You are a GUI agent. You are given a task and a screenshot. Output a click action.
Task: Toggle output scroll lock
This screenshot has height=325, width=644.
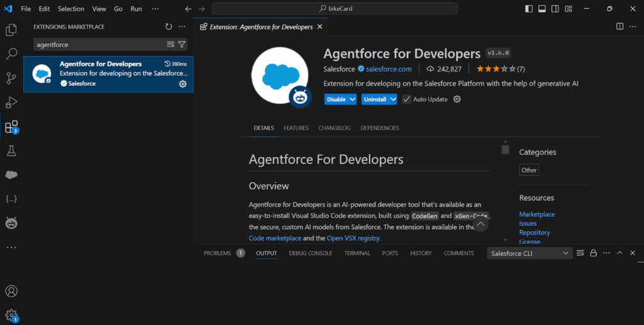point(594,253)
